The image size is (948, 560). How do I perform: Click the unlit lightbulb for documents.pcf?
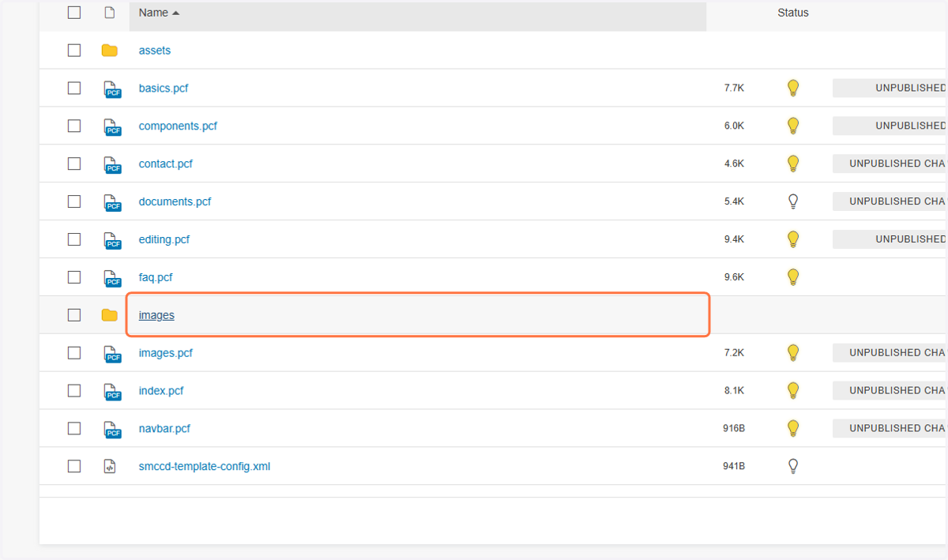coord(793,201)
